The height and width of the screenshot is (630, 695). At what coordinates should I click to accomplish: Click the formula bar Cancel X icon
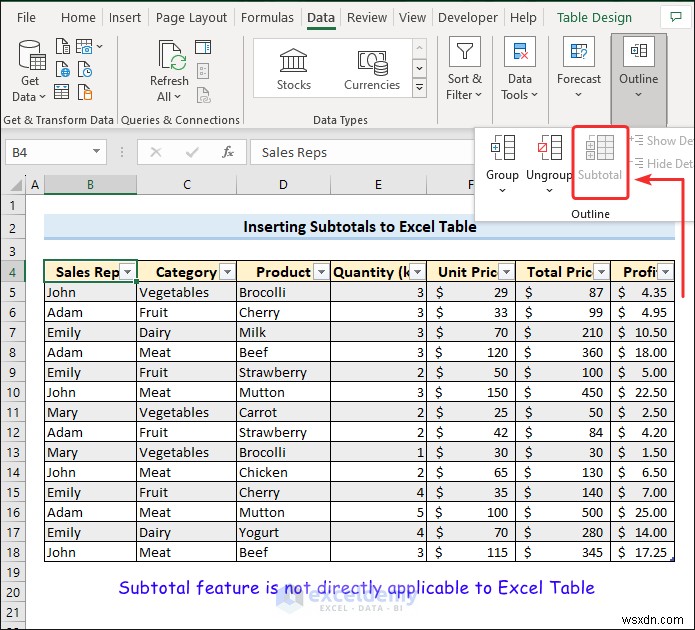click(156, 152)
